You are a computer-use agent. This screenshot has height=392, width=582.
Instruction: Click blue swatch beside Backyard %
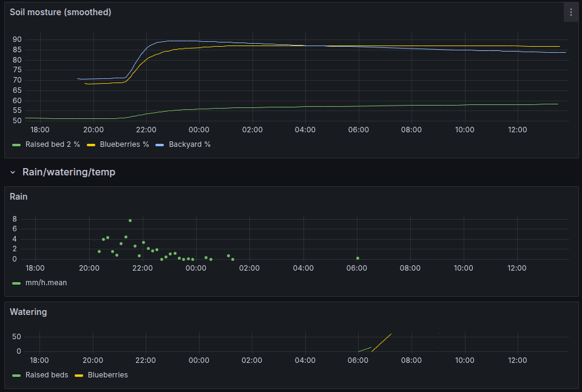tap(160, 145)
